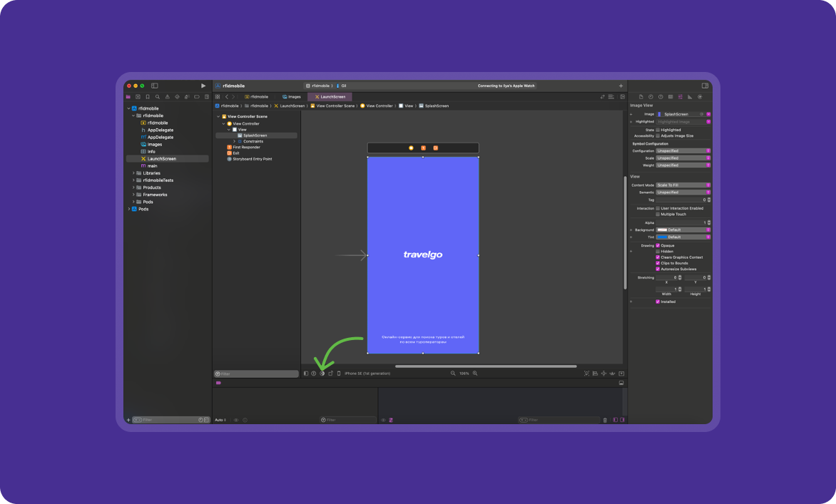
Task: Open the Background color Default selector
Action: [683, 230]
